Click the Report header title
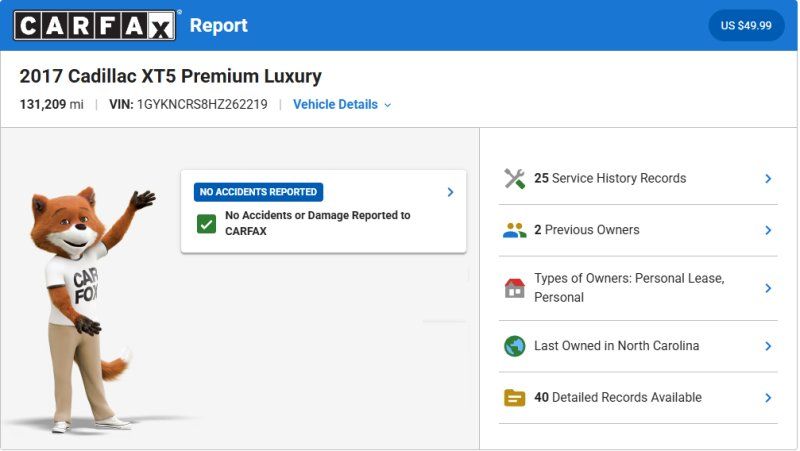Image resolution: width=800 pixels, height=451 pixels. point(218,25)
